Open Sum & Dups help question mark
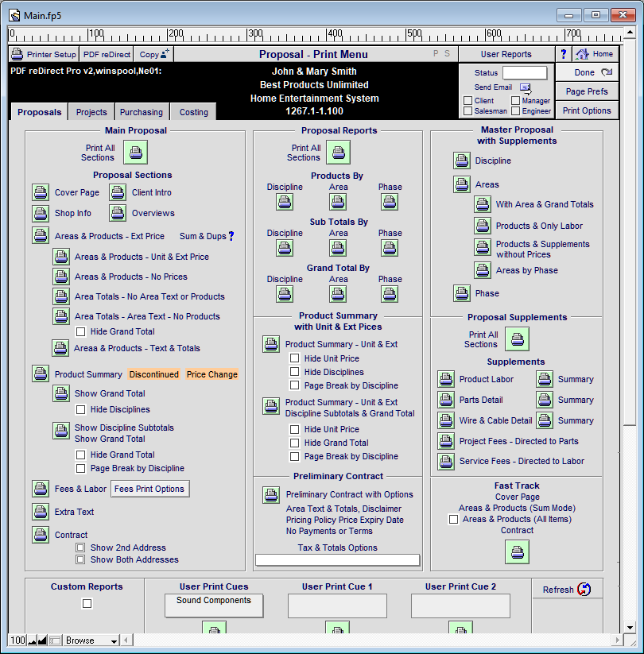Viewport: 644px width, 654px height. coord(231,236)
